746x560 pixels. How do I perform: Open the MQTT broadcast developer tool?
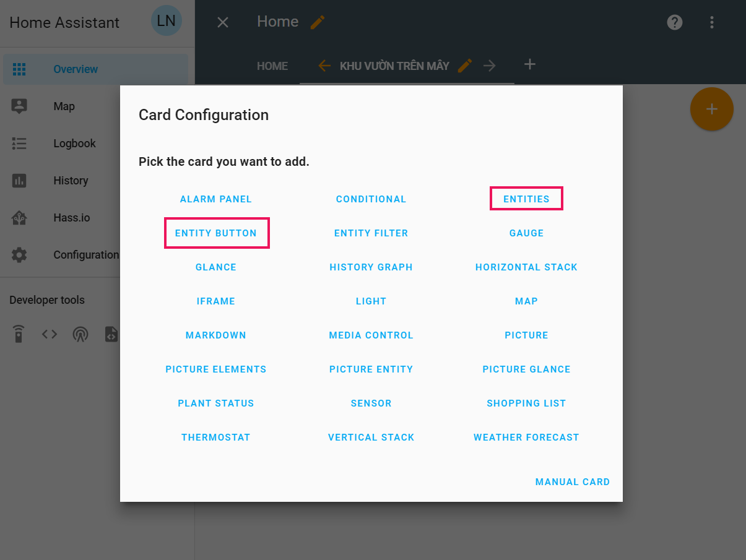click(x=80, y=334)
